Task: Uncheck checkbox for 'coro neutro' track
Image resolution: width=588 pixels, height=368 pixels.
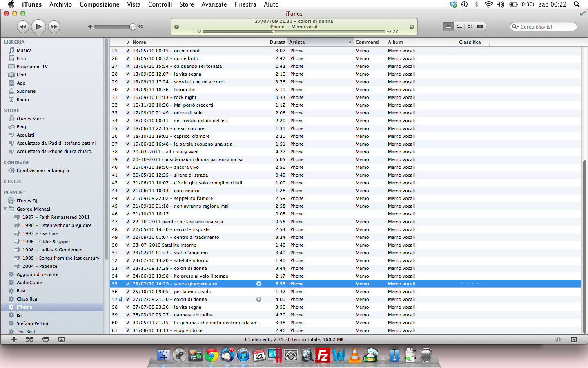Action: (x=128, y=191)
